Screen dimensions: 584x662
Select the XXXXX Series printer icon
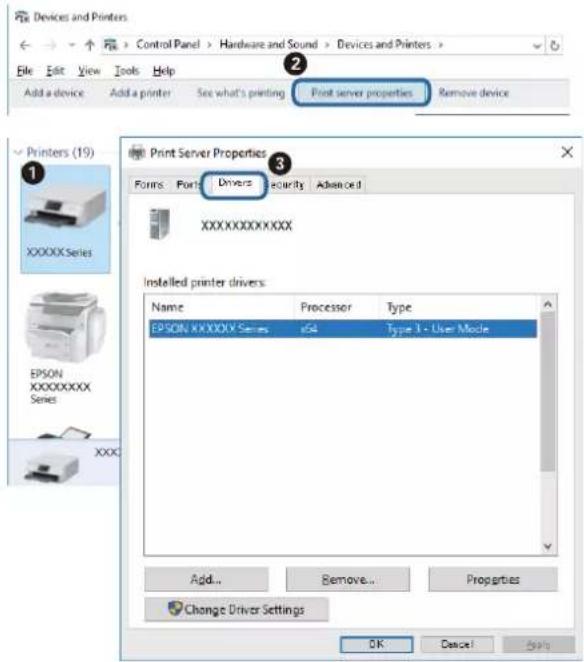(x=65, y=219)
